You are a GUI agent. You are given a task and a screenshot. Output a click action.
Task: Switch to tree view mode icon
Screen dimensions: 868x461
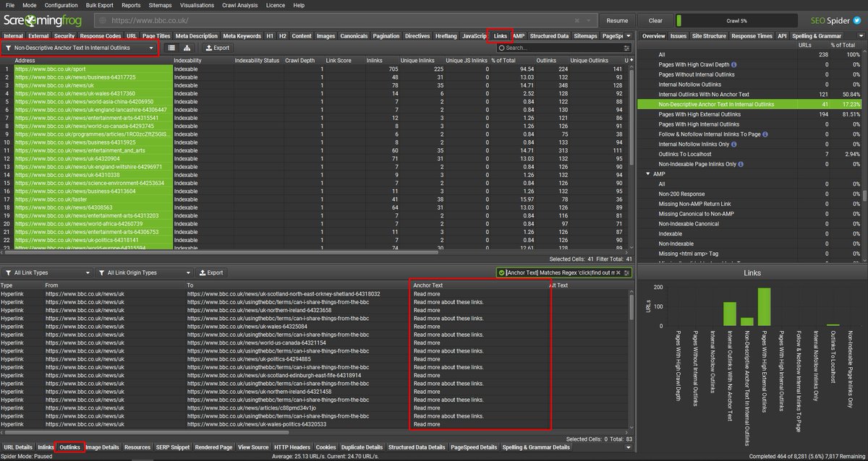(x=189, y=48)
